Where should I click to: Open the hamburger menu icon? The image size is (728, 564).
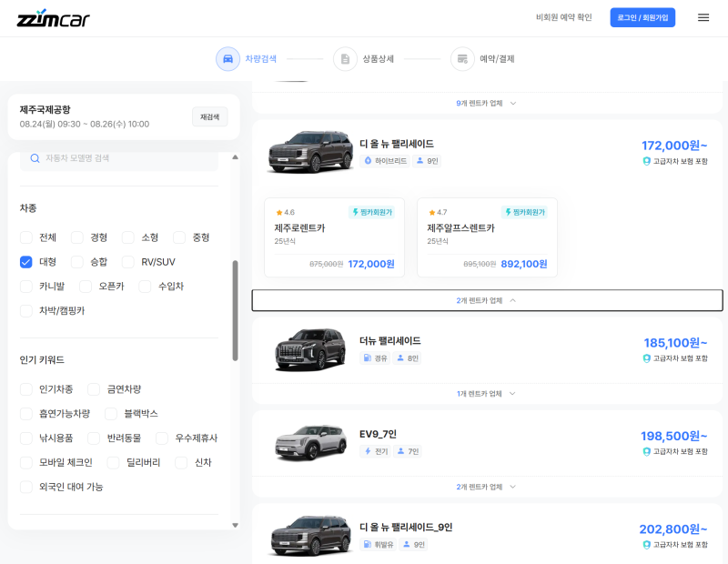[703, 17]
